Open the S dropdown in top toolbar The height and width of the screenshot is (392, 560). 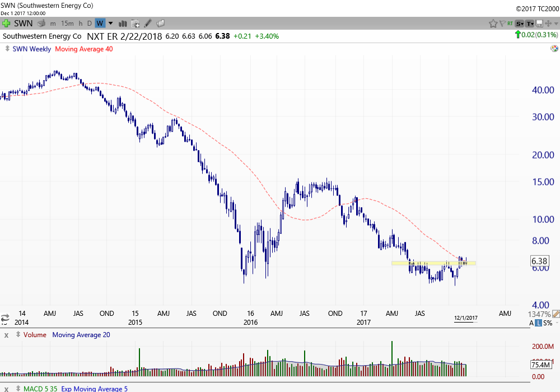(520, 24)
